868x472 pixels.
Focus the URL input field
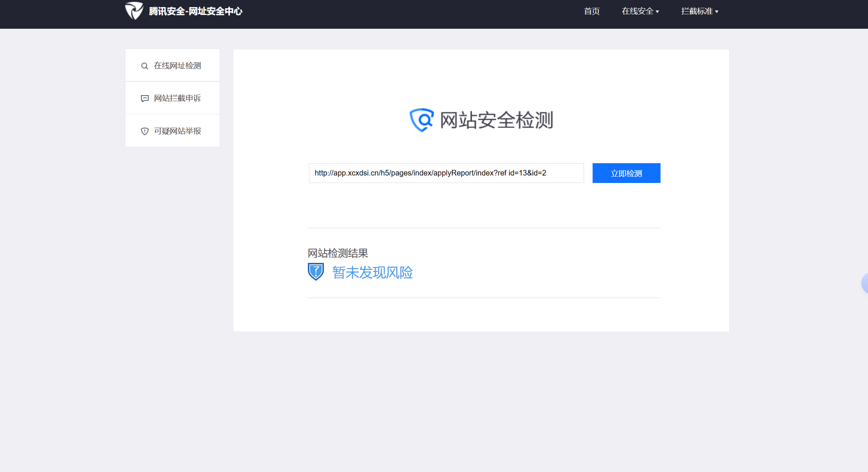446,173
